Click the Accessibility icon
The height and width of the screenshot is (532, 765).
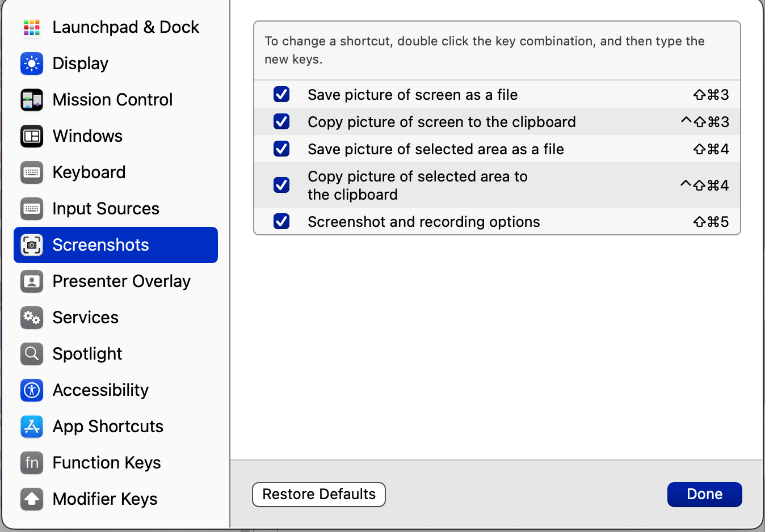click(x=32, y=390)
